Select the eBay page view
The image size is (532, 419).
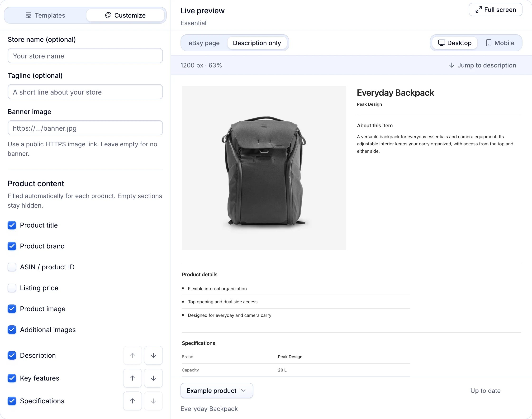pos(204,43)
